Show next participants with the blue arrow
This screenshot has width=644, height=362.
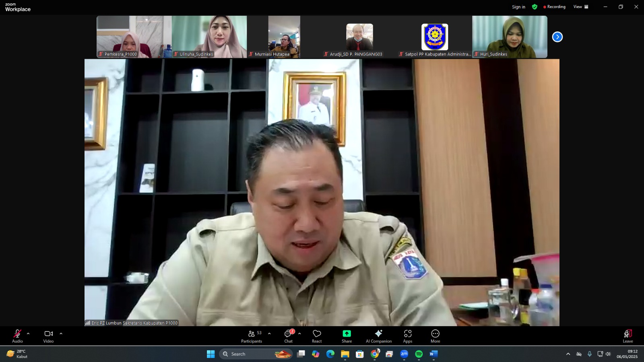point(557,37)
